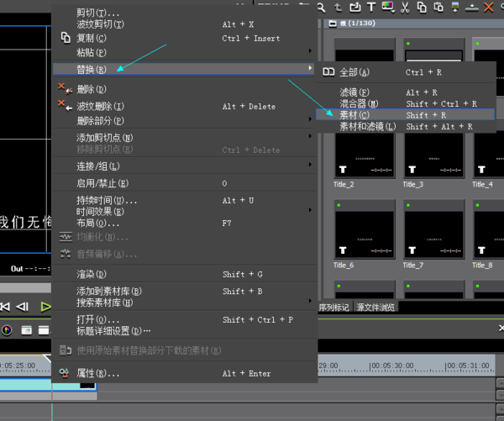504x421 pixels.
Task: Choose 波纹删除(I) from the context menu
Action: click(x=184, y=106)
